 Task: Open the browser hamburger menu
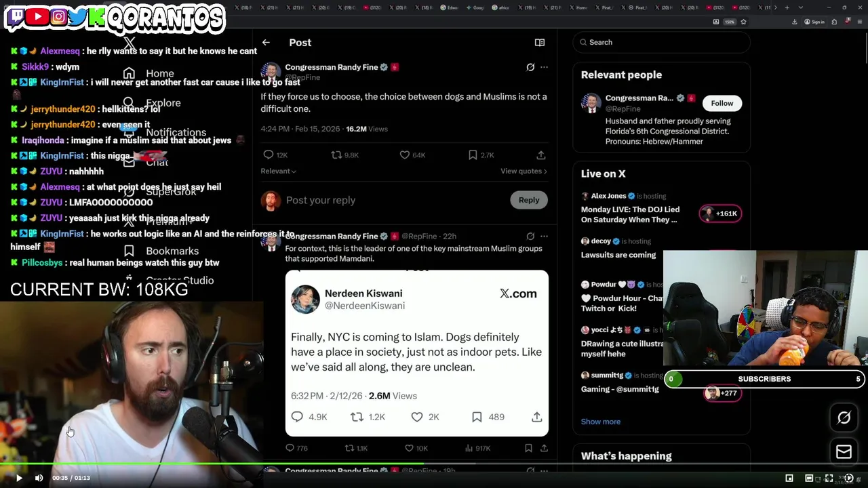pos(859,22)
